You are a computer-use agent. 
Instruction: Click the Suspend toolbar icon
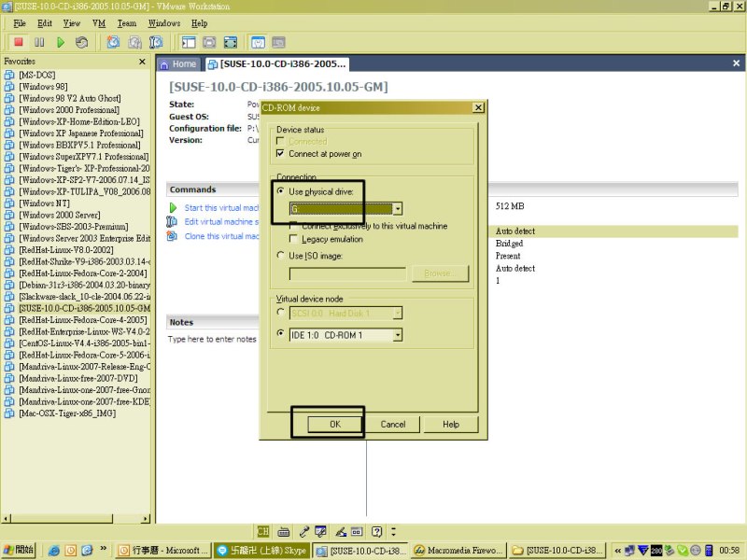(x=39, y=42)
